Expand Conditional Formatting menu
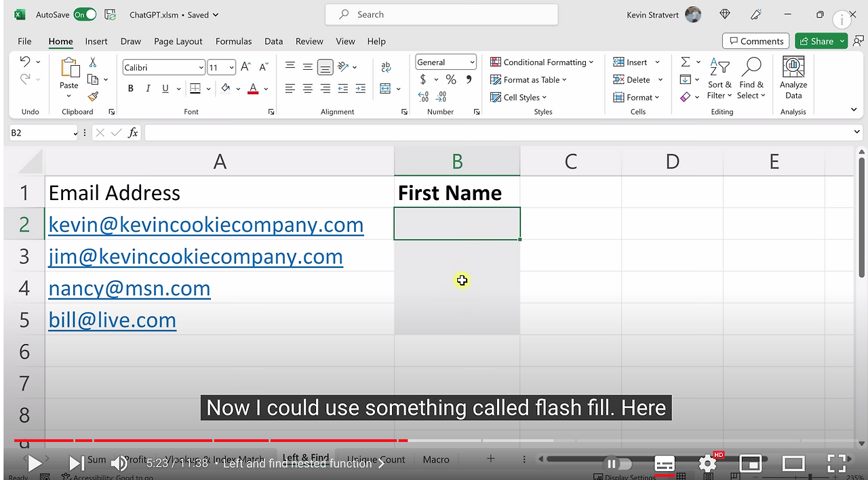 (542, 62)
